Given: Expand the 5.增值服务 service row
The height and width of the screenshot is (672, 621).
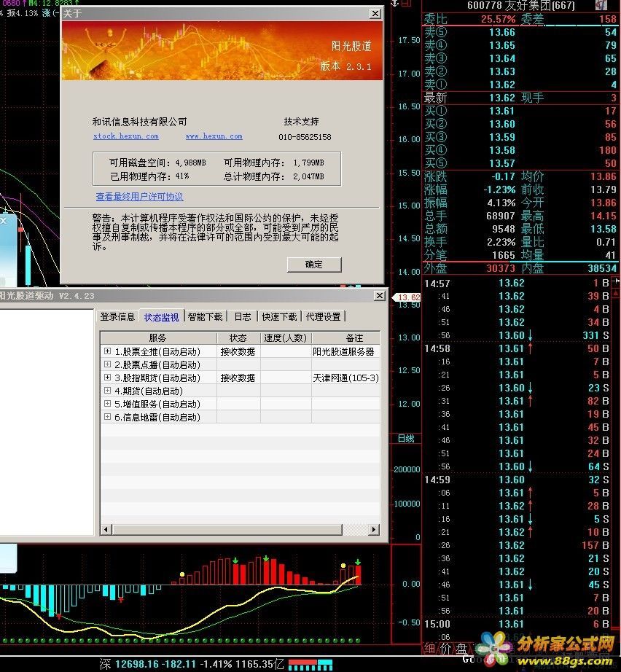Looking at the screenshot, I should (107, 404).
